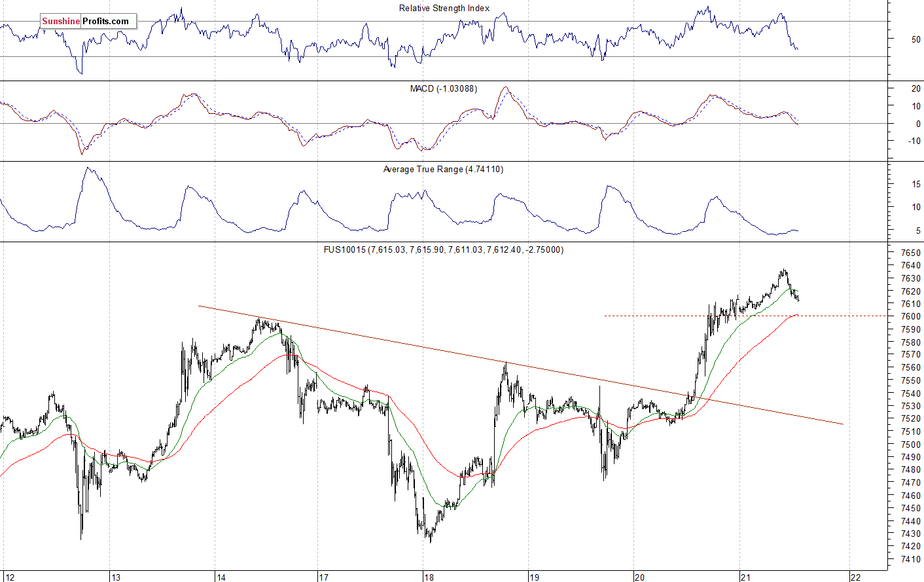Click the ATR 15 axis label
924x582 pixels.
click(x=916, y=185)
